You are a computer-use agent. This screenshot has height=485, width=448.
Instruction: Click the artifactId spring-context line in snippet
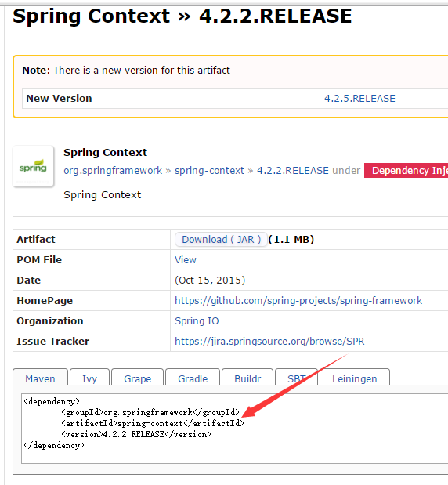153,423
